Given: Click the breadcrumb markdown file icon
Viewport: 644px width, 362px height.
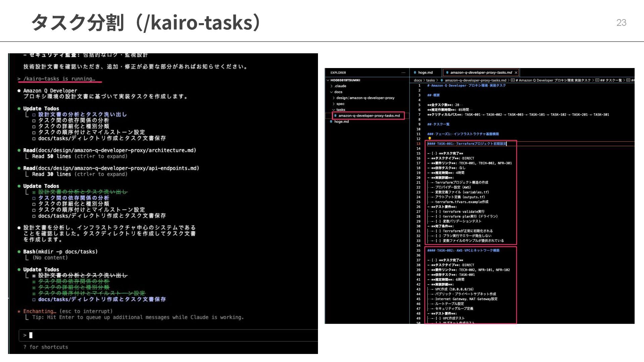Looking at the screenshot, I should [442, 80].
